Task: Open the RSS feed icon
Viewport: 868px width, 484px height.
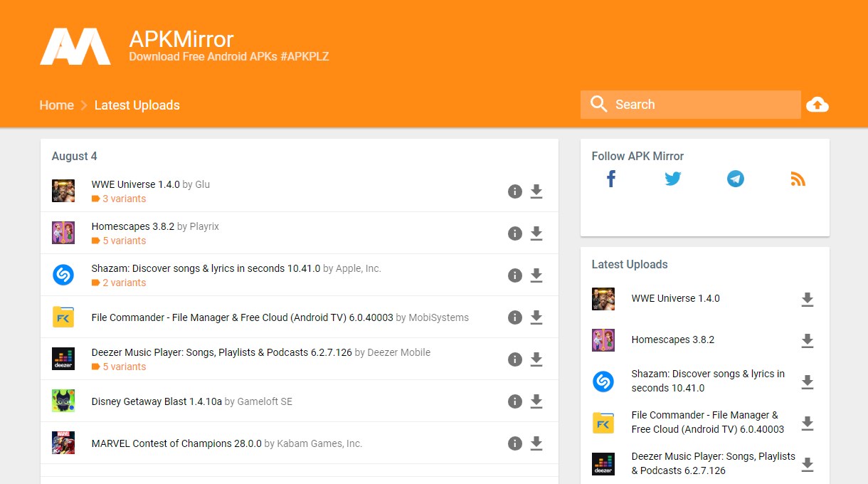Action: coord(798,179)
